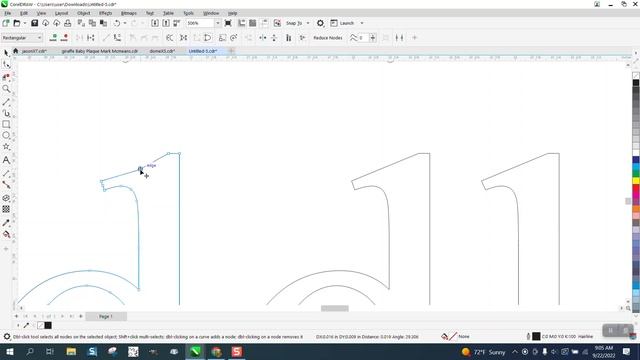Select the Transparency tool checkerboard
This screenshot has height=360, width=640.
(6, 209)
